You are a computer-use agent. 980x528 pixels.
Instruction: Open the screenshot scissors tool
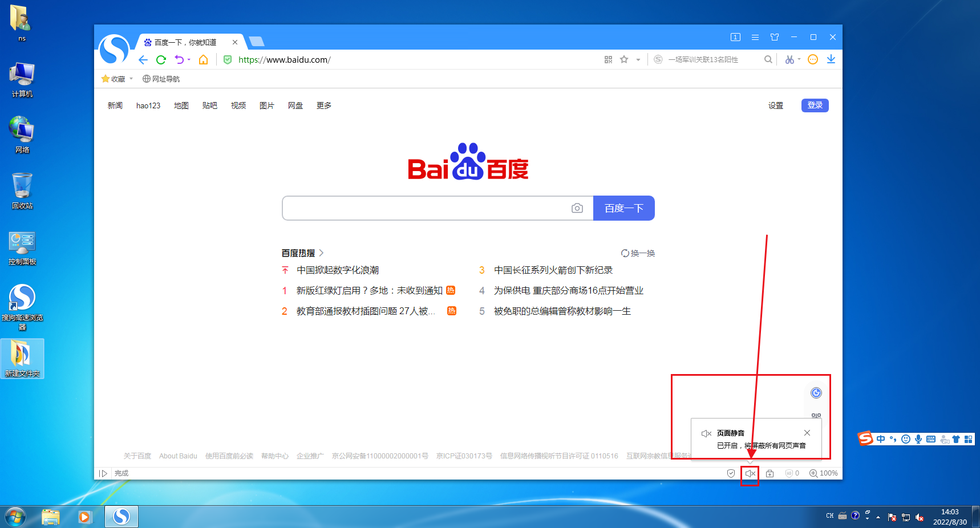[789, 59]
